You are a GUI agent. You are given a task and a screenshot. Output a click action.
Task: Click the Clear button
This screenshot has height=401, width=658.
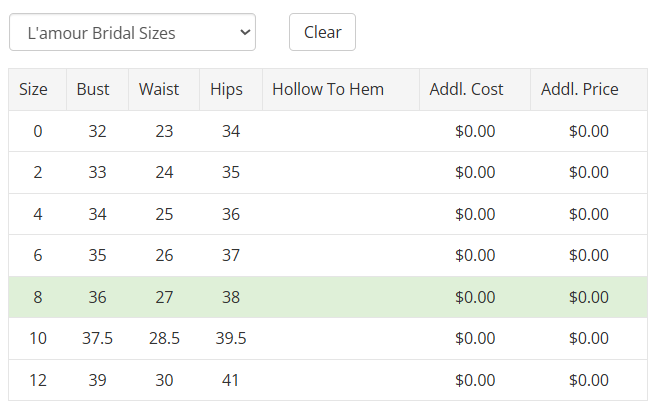coord(322,32)
